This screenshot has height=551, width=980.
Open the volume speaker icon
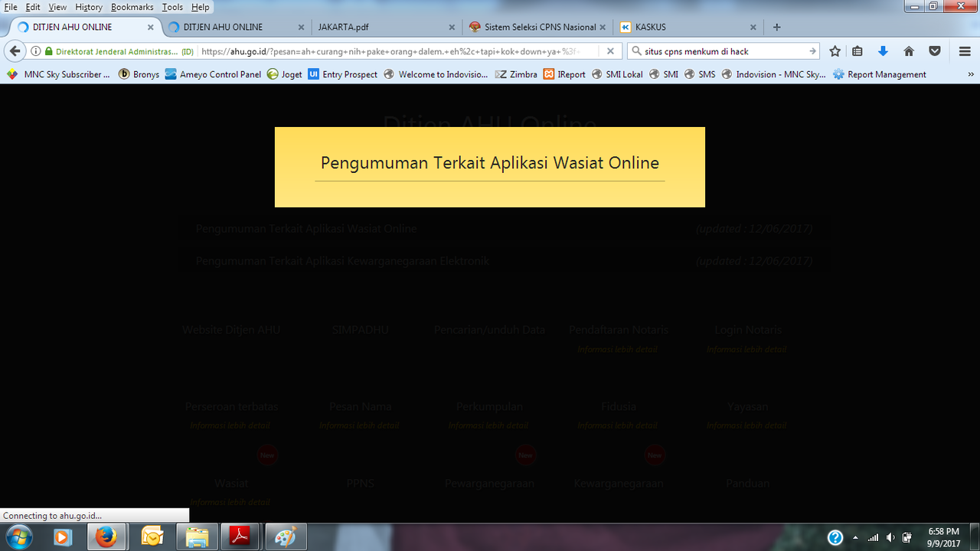[890, 537]
